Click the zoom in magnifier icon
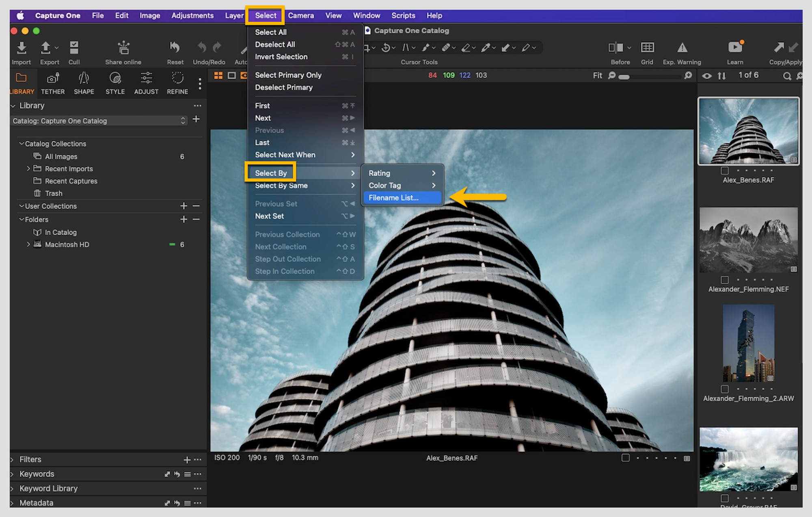 click(688, 76)
